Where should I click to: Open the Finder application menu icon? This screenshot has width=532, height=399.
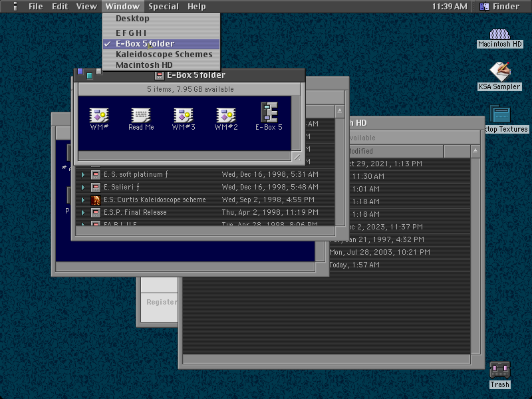tap(484, 6)
